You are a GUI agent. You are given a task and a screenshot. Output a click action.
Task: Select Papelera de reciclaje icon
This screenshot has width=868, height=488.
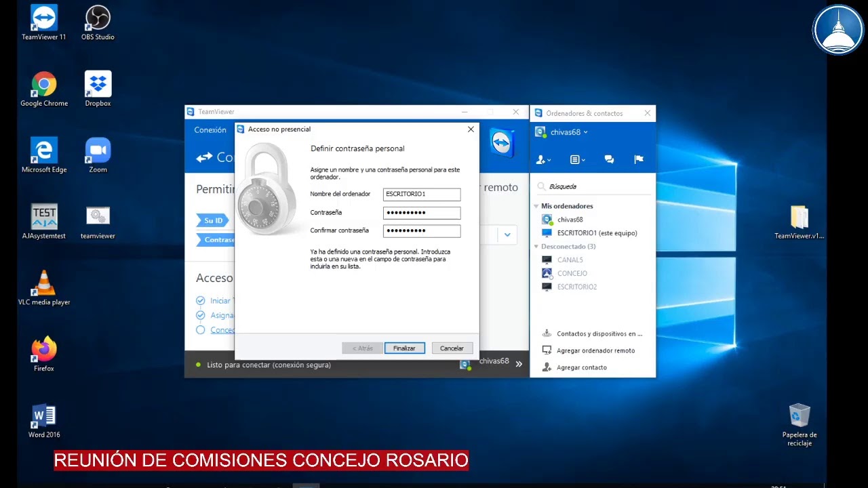(800, 425)
